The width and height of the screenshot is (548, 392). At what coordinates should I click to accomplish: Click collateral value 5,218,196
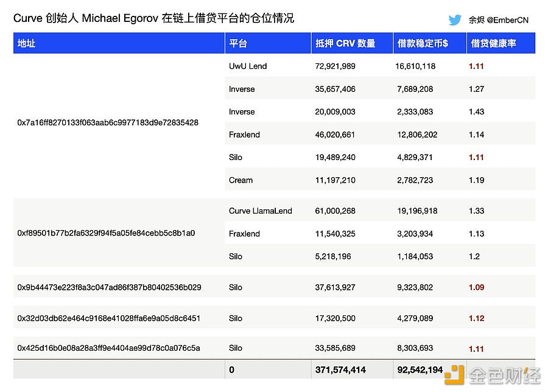pos(333,256)
